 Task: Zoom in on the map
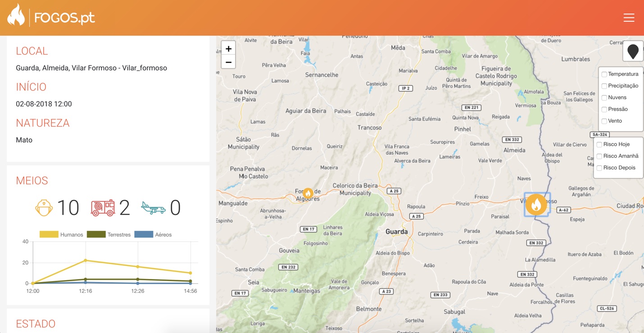228,49
